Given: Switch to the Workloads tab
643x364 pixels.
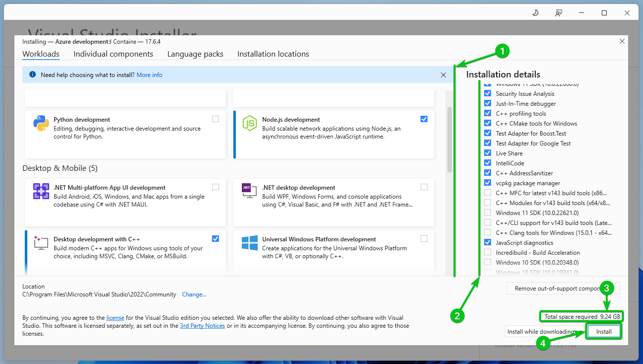Looking at the screenshot, I should pos(41,54).
